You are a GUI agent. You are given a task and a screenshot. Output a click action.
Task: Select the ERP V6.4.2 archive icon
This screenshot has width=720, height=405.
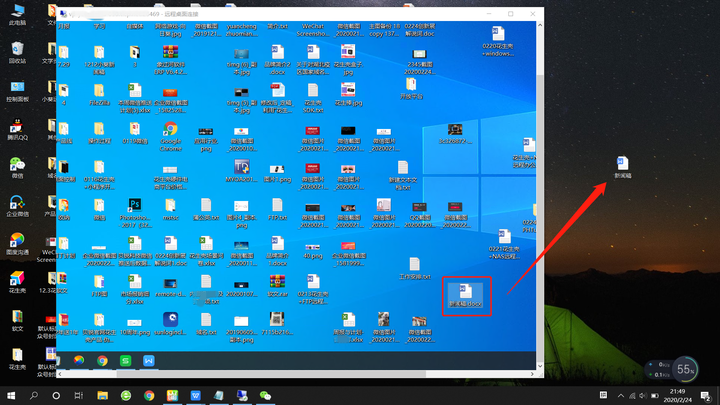coord(170,60)
